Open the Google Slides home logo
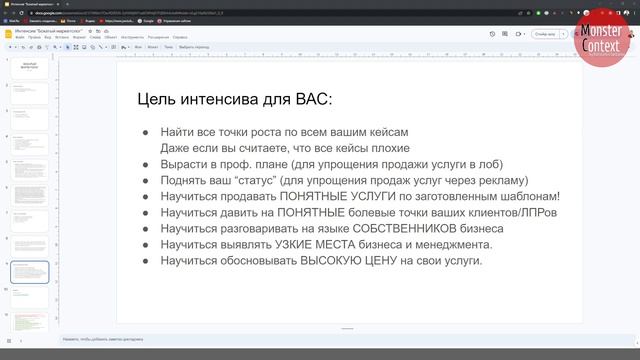Viewport: 640px width, 360px height. pos(8,34)
